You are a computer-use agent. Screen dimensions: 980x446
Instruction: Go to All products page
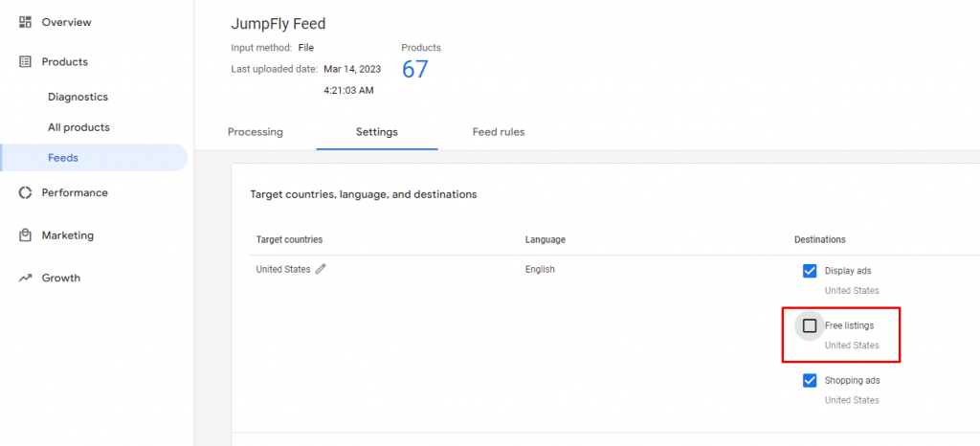(x=78, y=127)
